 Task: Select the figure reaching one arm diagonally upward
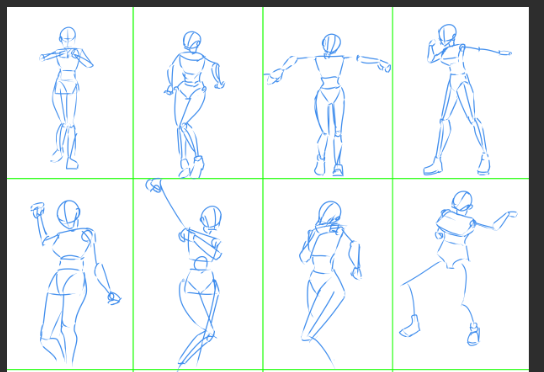184,274
